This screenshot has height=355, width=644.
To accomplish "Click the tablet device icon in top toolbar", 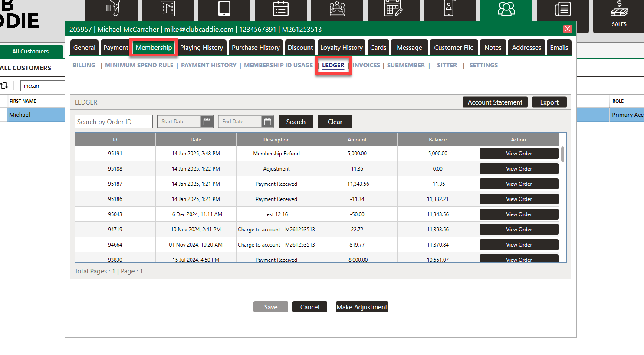I will click(224, 9).
